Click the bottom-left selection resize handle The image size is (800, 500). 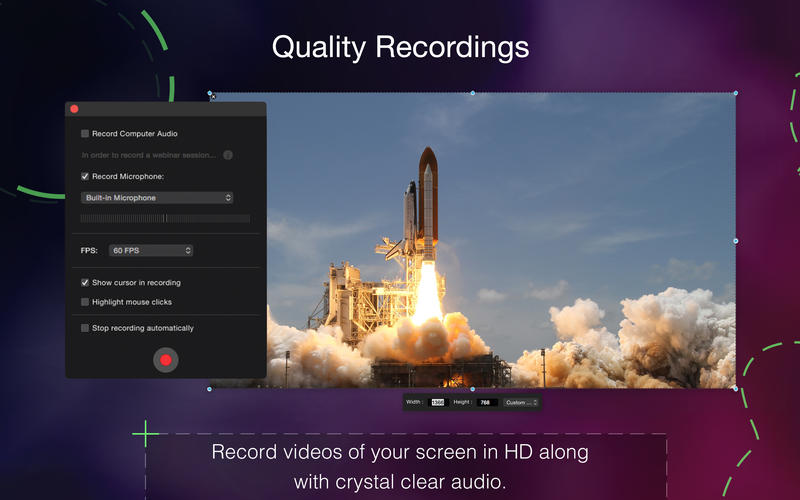point(210,388)
